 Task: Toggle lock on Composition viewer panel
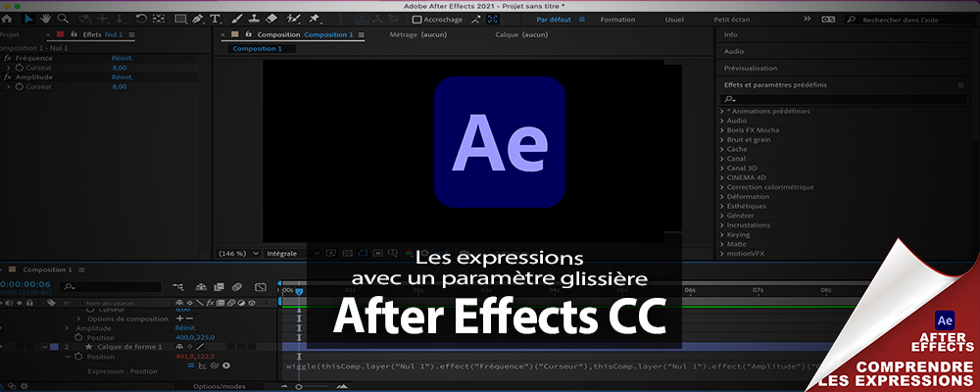(x=248, y=34)
